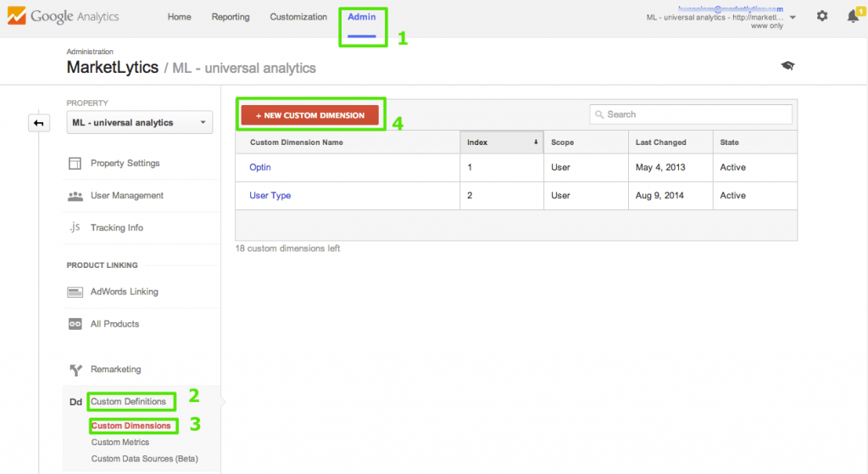This screenshot has height=474, width=868.
Task: Open User Management in sidebar
Action: point(126,195)
